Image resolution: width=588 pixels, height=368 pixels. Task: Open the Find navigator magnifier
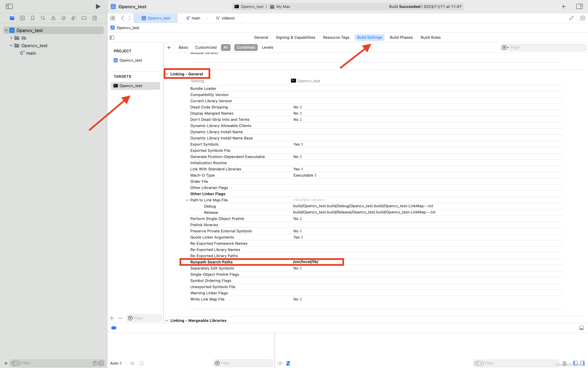tap(43, 18)
